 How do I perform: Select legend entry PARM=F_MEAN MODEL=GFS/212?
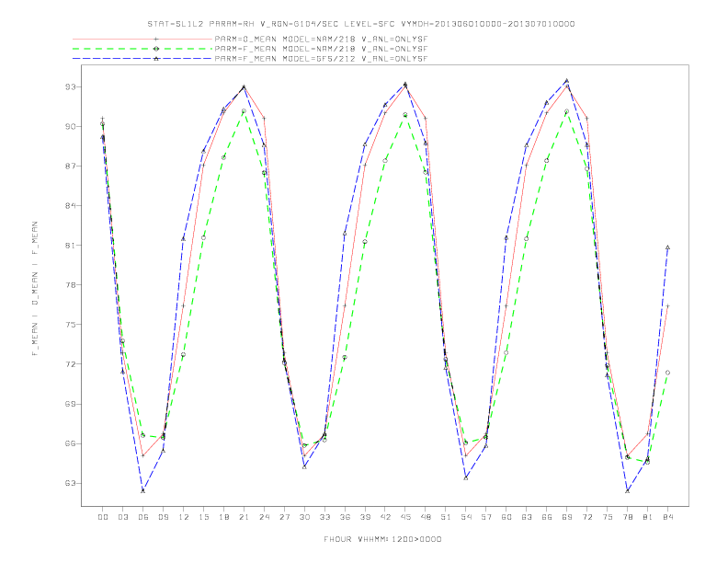coord(321,59)
